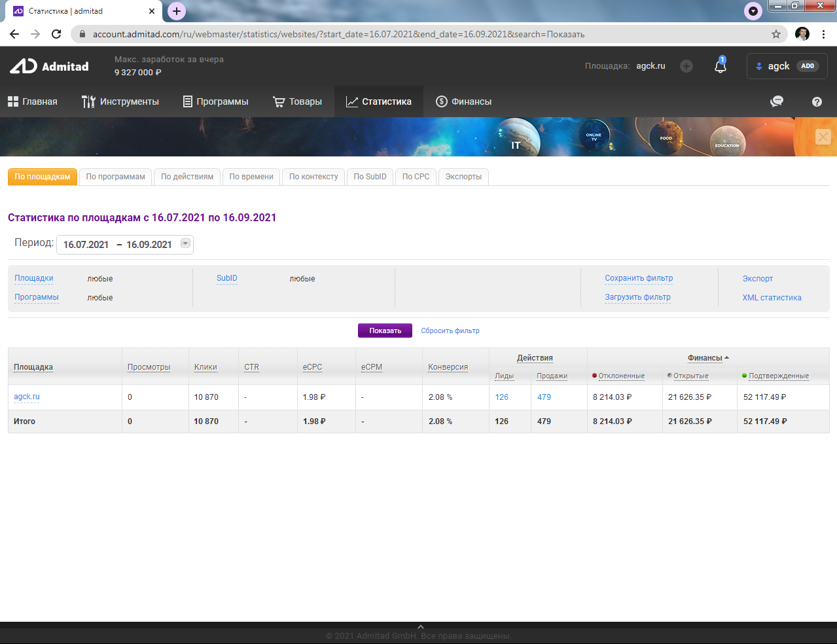The height and width of the screenshot is (644, 837).
Task: Open the Главная menu
Action: click(x=33, y=101)
